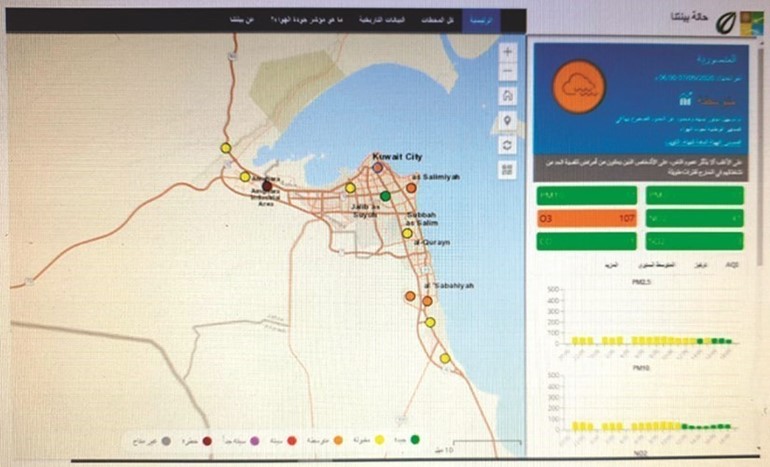Viewport: 770px width, 467px height.
Task: Open the عن بيئتنا nav item
Action: point(242,21)
